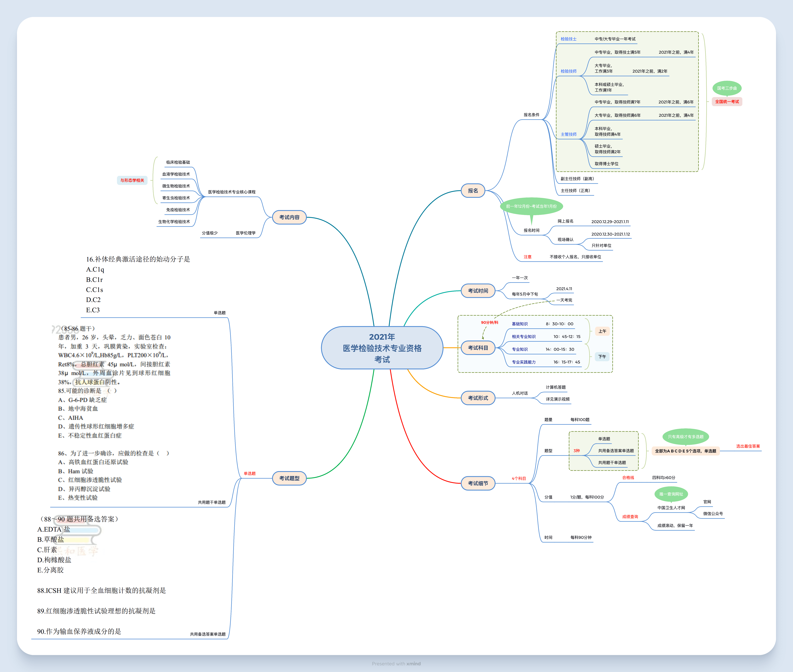Select the 考试细节 branch node
Image resolution: width=793 pixels, height=672 pixels.
(478, 483)
